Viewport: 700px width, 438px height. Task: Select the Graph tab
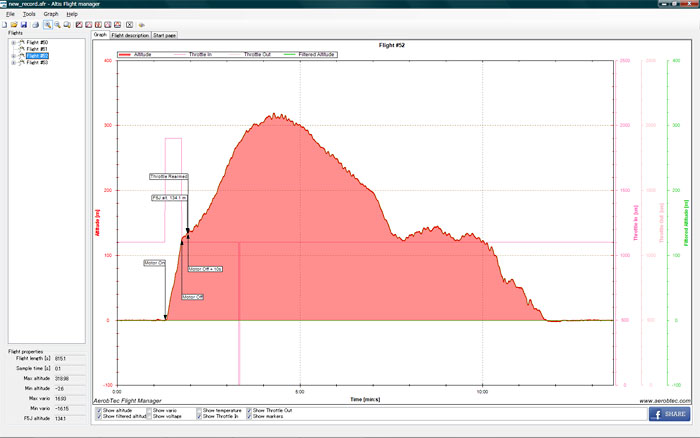[100, 35]
